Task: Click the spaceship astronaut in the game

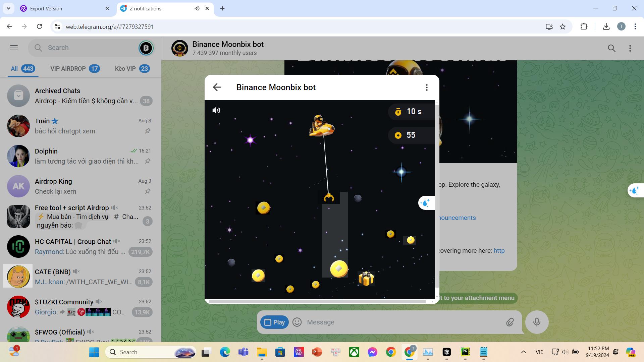Action: (x=321, y=126)
